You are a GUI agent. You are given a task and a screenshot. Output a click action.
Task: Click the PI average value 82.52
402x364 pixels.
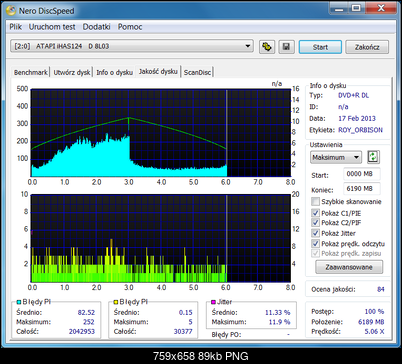point(86,313)
